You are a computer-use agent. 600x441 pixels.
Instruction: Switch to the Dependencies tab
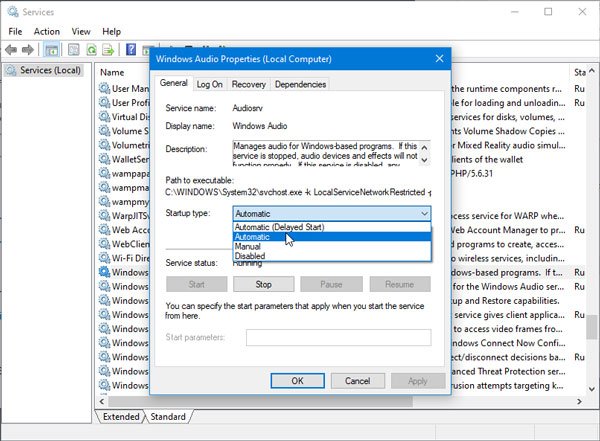click(300, 84)
